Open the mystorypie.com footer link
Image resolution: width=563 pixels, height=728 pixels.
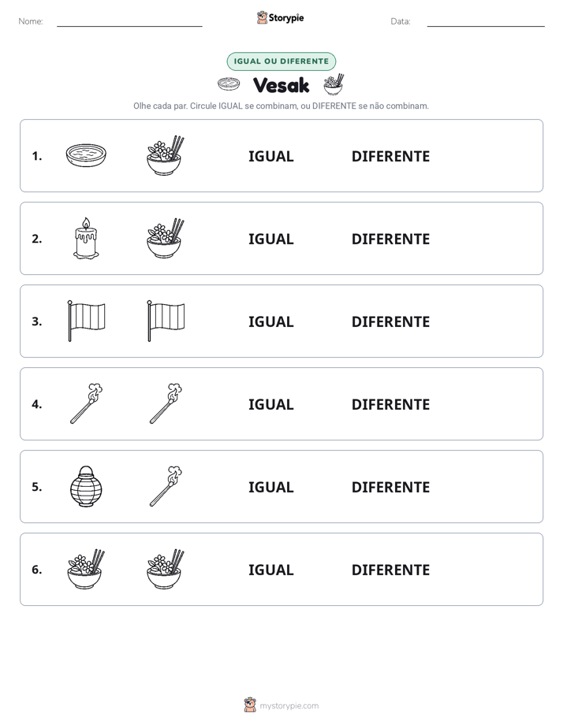[281, 705]
